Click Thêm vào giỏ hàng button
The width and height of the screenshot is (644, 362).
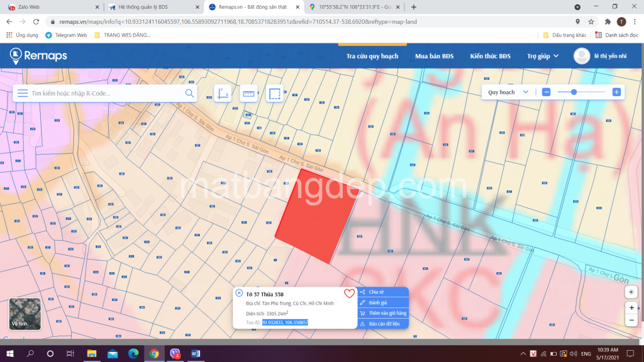coord(383,313)
